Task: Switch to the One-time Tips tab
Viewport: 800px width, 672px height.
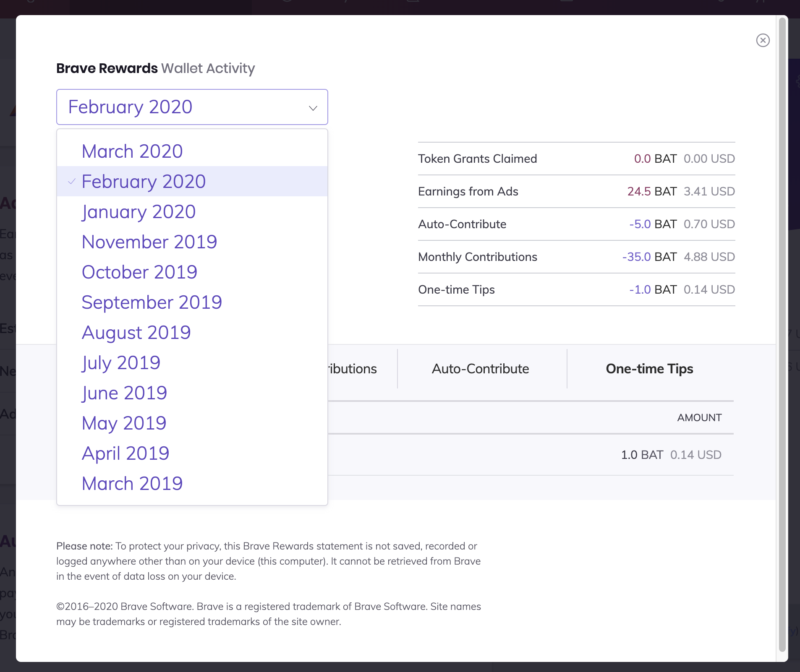Action: 649,369
